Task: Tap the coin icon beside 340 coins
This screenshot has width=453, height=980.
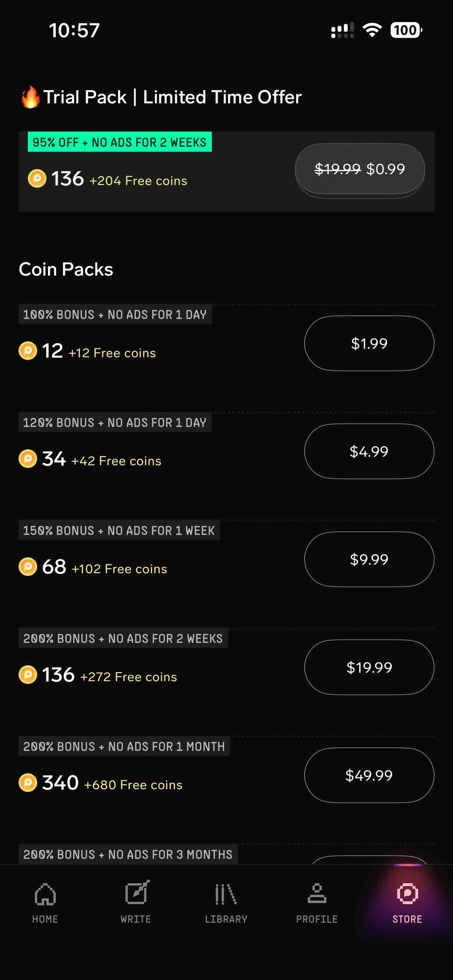Action: 28,783
